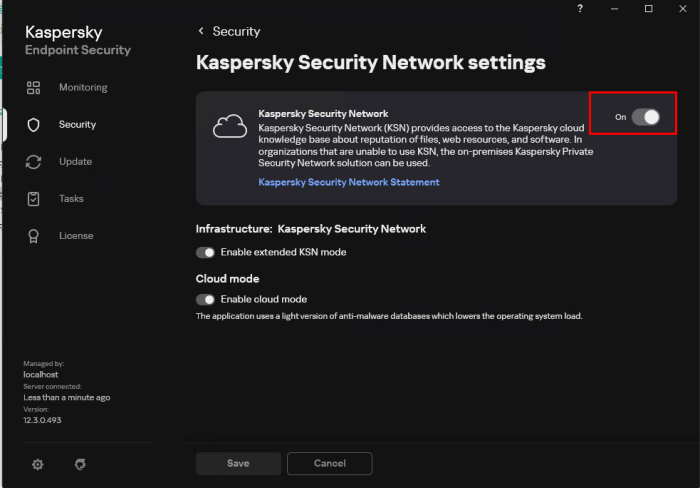Open the Update section label
The width and height of the screenshot is (700, 488).
(x=75, y=162)
